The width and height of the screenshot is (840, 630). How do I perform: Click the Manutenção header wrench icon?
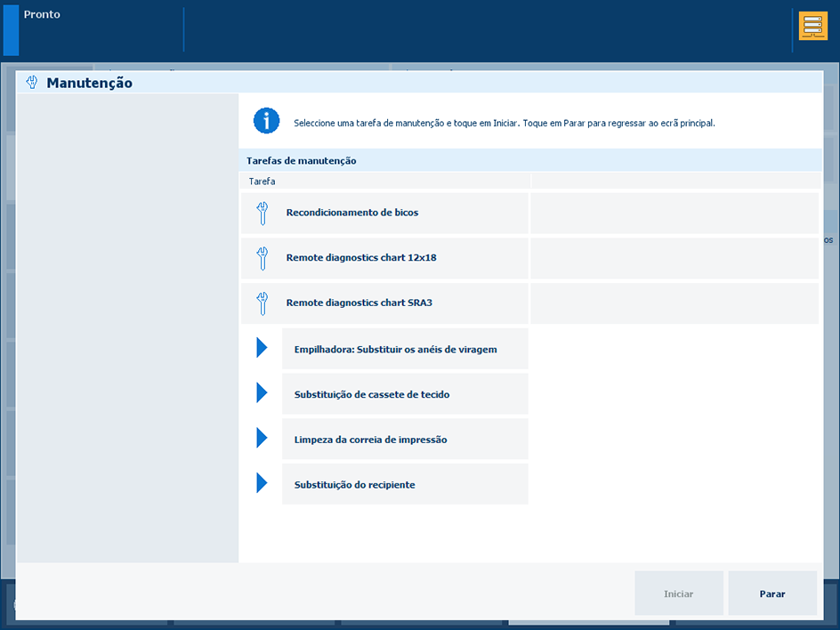[x=32, y=82]
